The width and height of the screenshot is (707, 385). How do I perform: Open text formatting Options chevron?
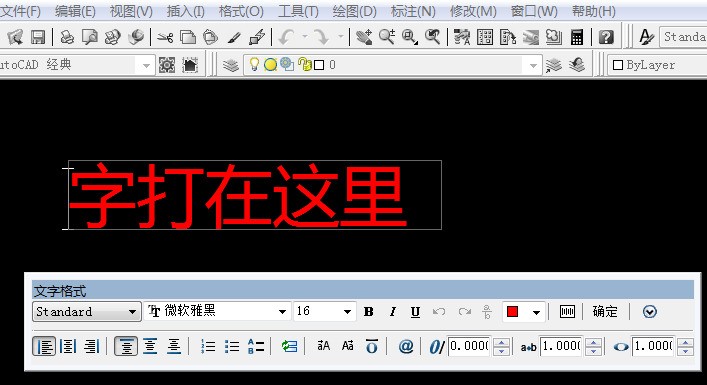650,312
